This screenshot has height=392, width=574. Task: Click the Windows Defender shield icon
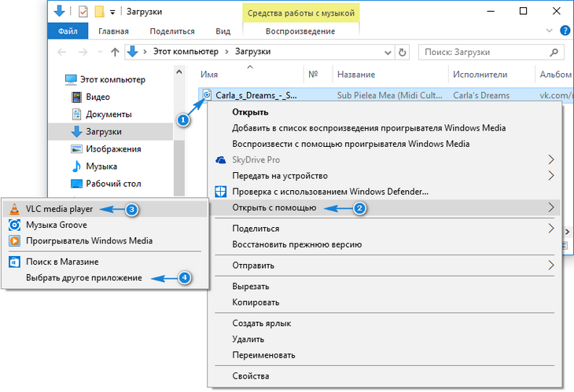[x=221, y=191]
